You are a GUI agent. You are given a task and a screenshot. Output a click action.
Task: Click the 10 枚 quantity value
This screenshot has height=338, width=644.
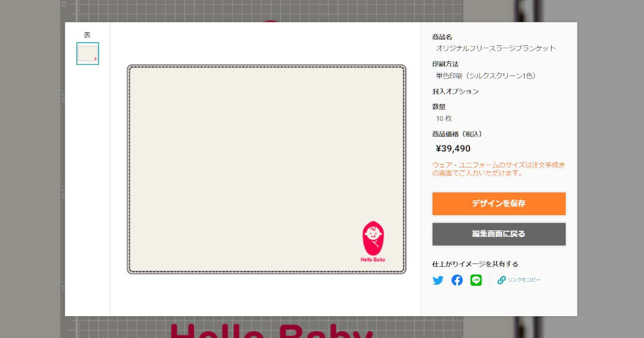[444, 119]
